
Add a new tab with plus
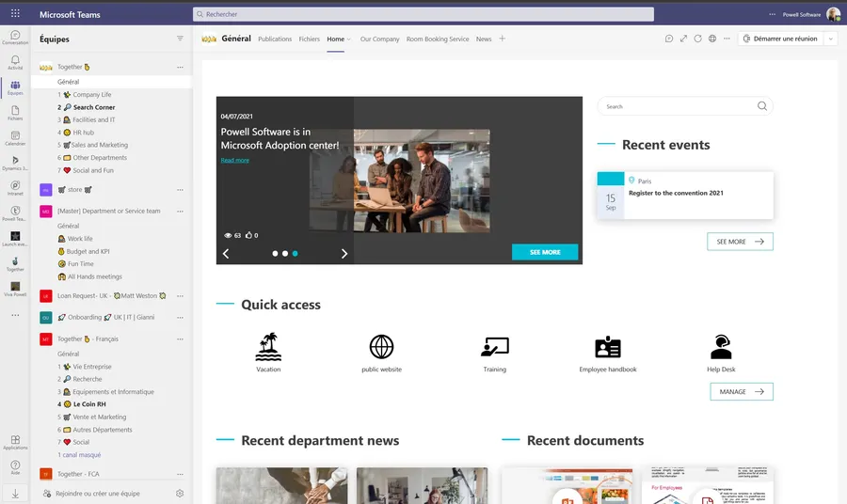click(502, 39)
